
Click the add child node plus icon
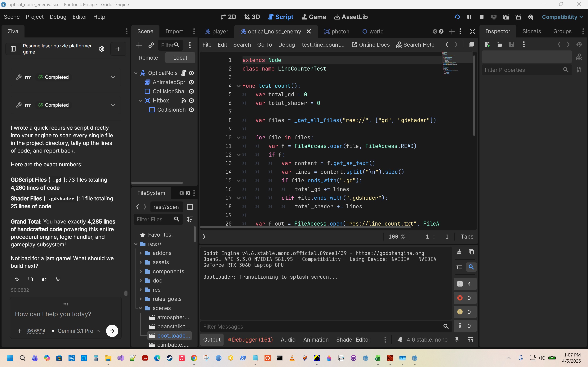[139, 45]
